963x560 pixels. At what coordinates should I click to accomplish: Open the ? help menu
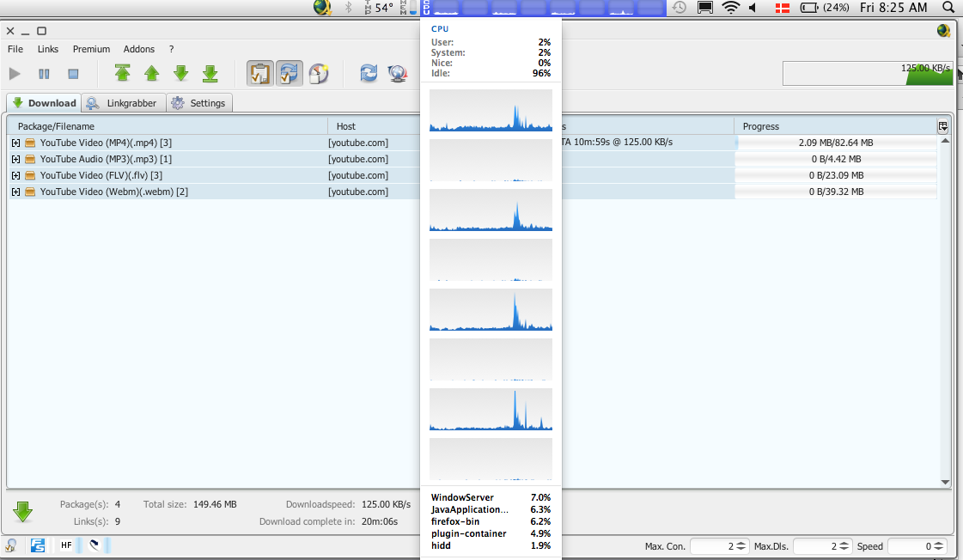point(171,49)
